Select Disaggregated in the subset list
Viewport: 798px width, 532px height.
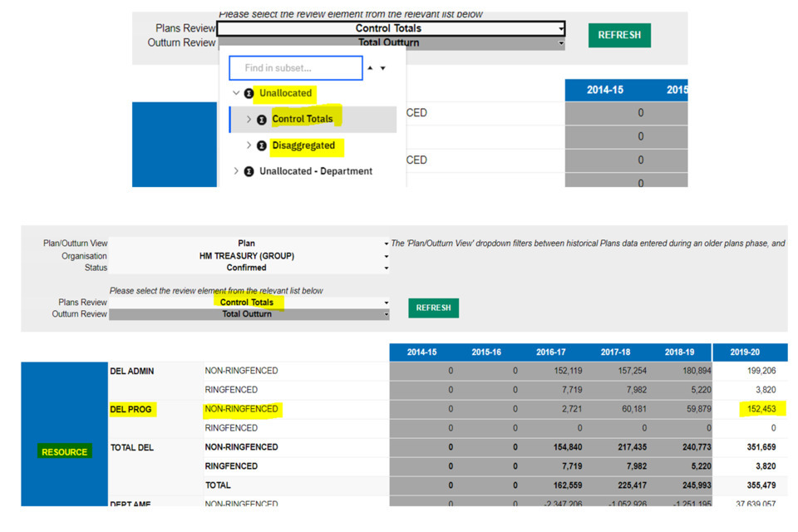303,146
